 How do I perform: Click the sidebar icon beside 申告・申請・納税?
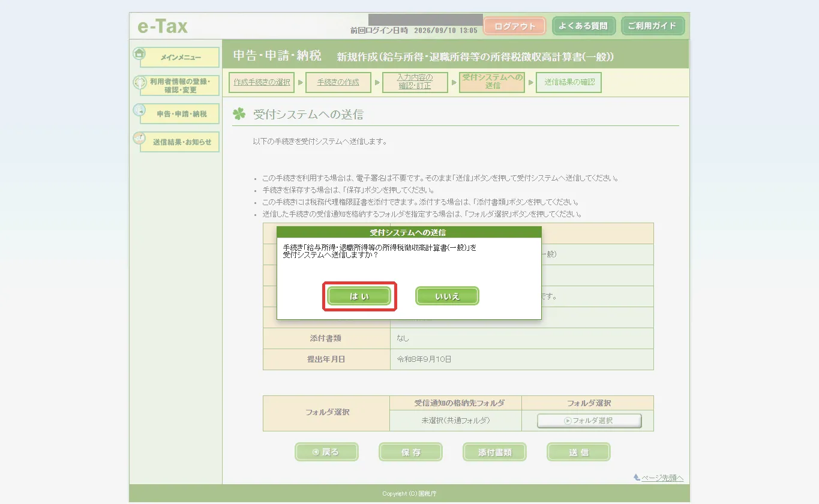[139, 110]
